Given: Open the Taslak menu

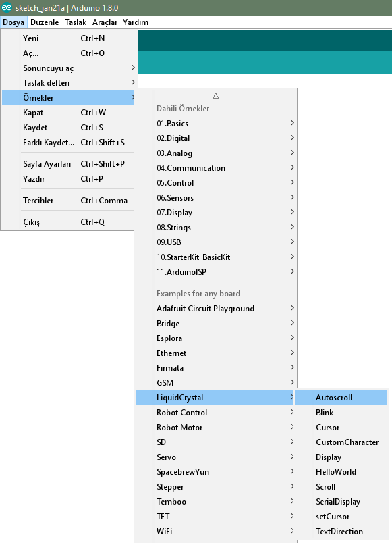Looking at the screenshot, I should (x=76, y=22).
